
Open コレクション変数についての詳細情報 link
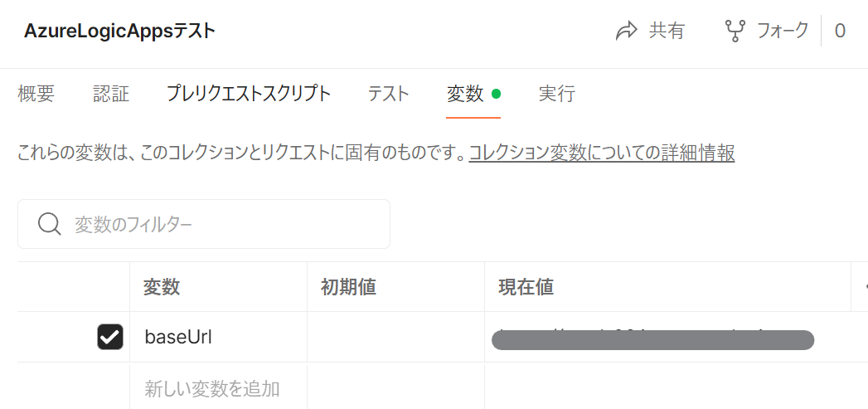[x=602, y=153]
